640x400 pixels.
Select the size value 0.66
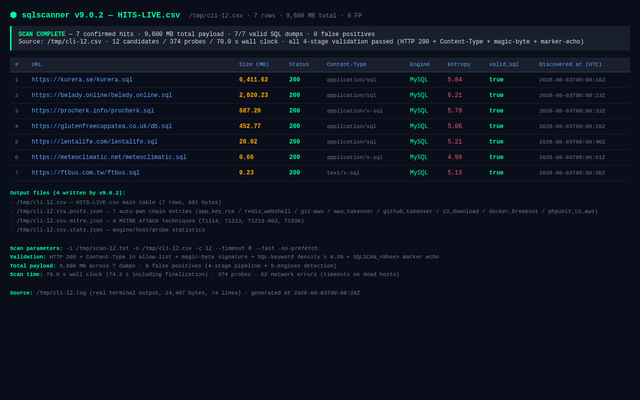coord(246,157)
